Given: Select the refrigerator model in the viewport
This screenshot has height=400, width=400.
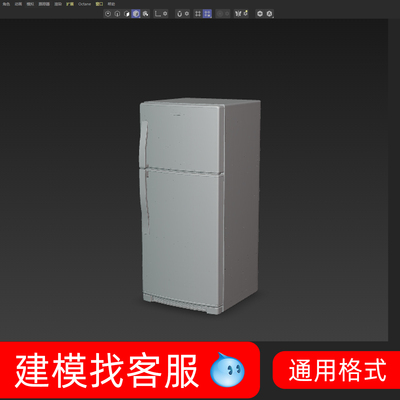Looking at the screenshot, I should [199, 206].
